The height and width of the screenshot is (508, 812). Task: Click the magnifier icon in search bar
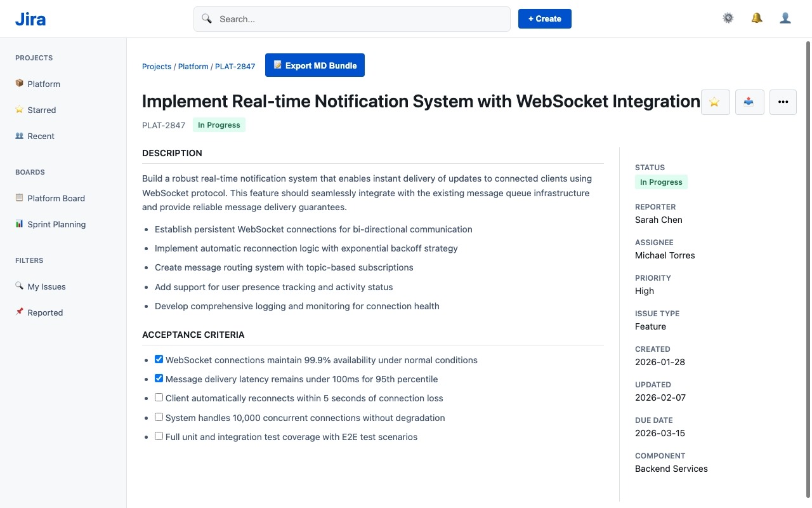[x=207, y=18]
